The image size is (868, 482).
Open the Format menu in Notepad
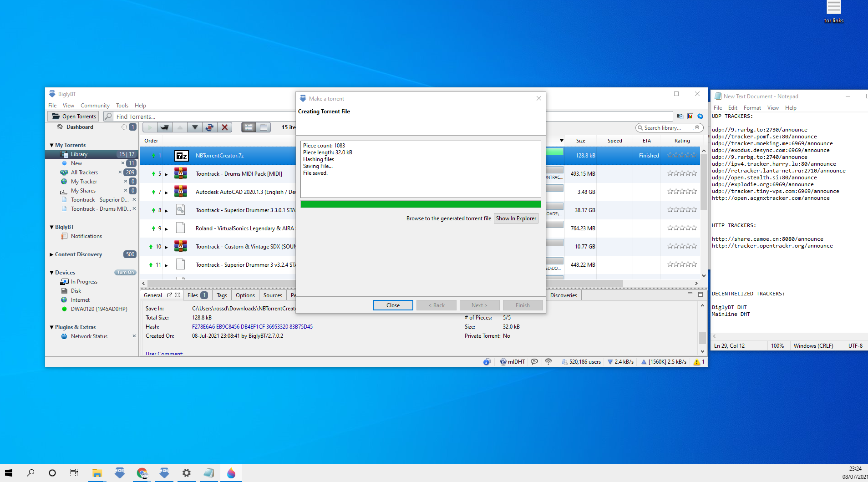point(752,108)
